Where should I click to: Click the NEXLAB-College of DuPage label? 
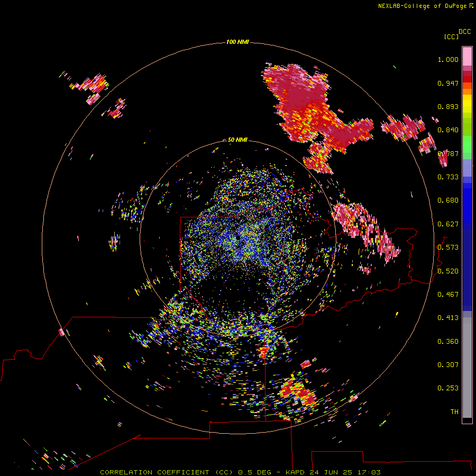tap(422, 6)
